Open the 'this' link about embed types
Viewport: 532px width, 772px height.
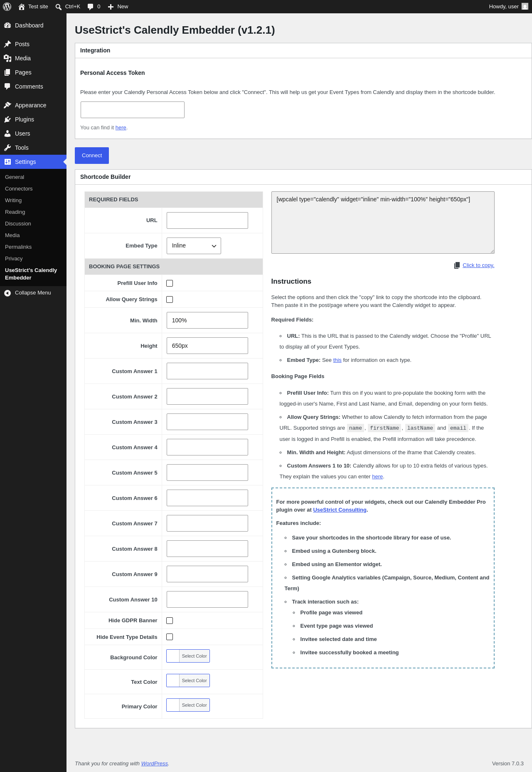[337, 360]
